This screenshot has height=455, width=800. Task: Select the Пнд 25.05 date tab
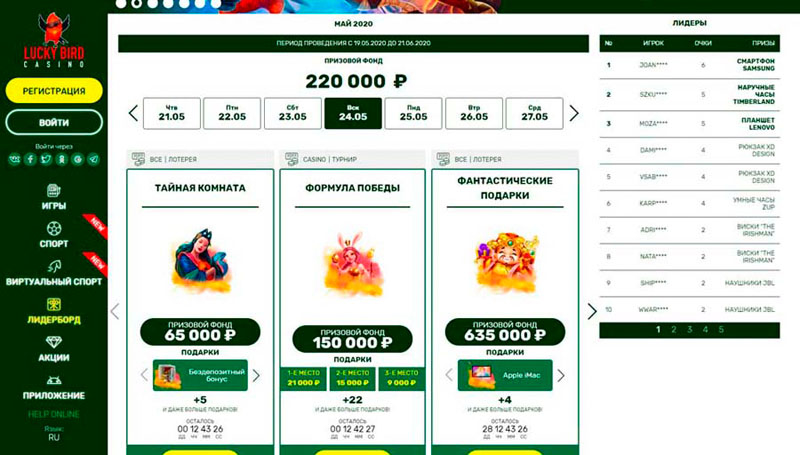coord(413,113)
